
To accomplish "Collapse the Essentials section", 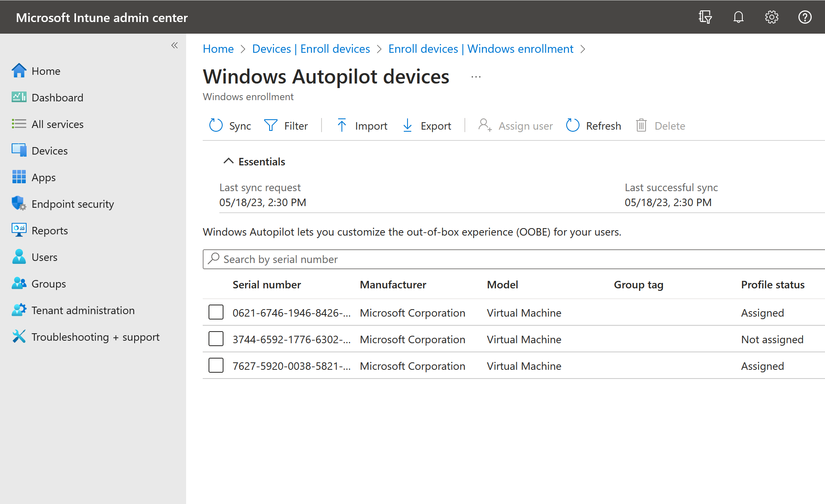I will [228, 161].
